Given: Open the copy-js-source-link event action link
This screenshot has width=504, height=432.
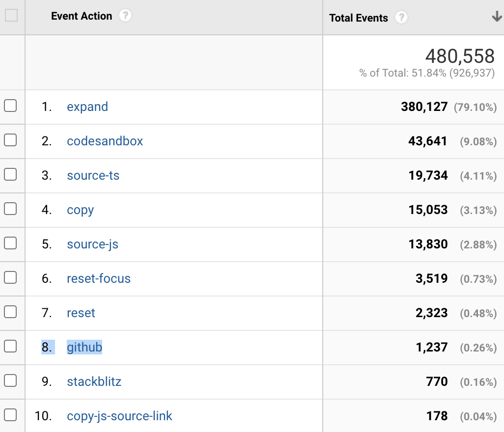Looking at the screenshot, I should (119, 416).
